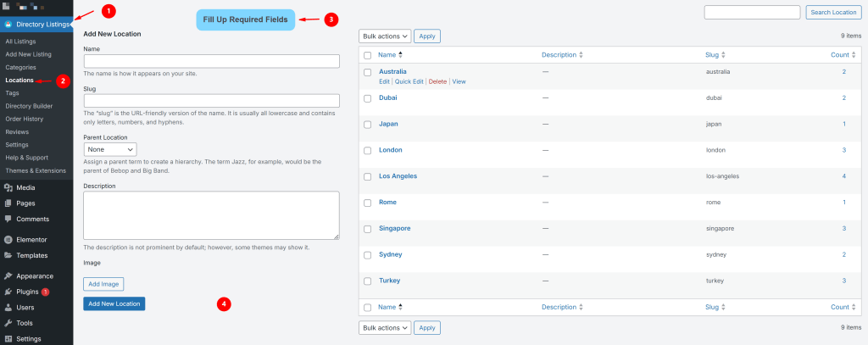Click View link under Australia
This screenshot has height=345, width=868.
pos(459,81)
